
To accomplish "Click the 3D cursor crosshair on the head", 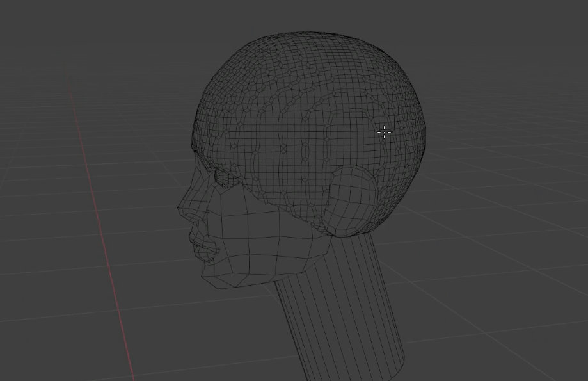I will coord(385,132).
